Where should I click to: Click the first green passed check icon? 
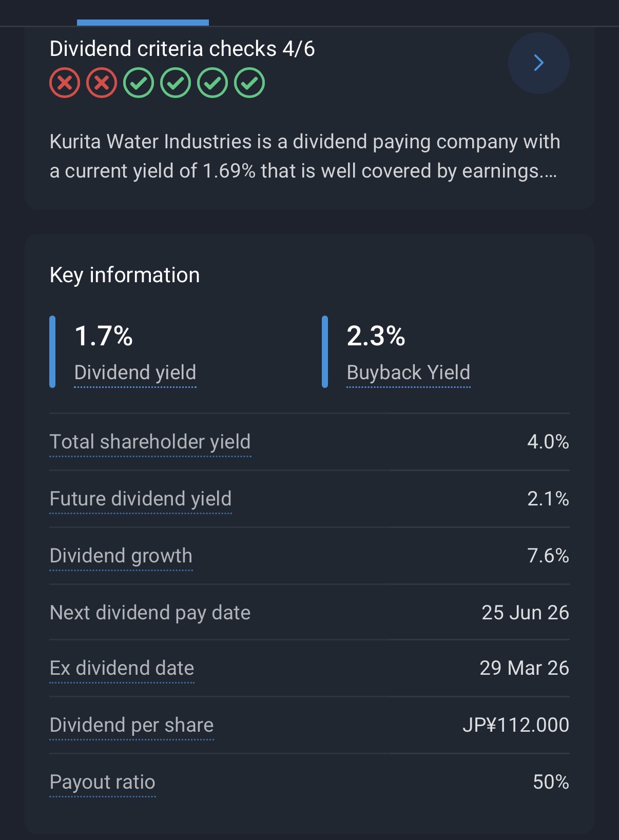(x=139, y=83)
